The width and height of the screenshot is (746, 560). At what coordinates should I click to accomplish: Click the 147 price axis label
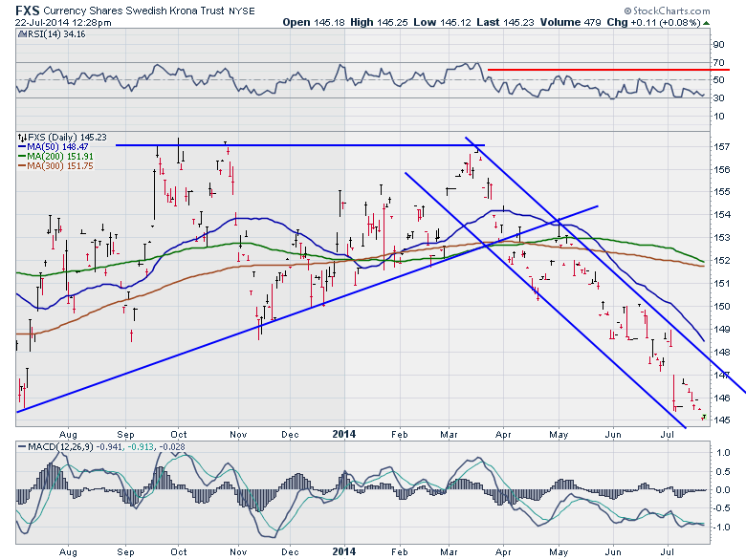(722, 375)
